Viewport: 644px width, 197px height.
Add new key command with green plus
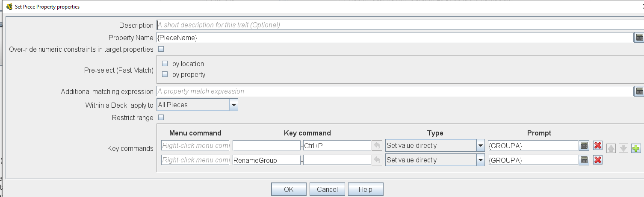point(636,149)
